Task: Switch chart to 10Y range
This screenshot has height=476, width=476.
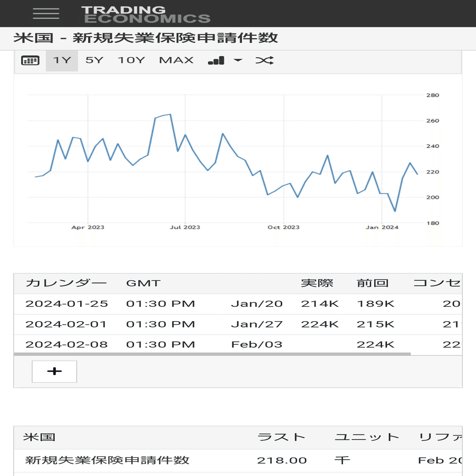Action: (131, 60)
